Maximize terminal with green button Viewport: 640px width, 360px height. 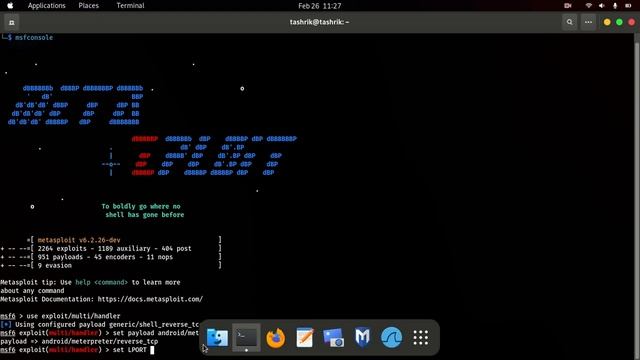(x=619, y=22)
